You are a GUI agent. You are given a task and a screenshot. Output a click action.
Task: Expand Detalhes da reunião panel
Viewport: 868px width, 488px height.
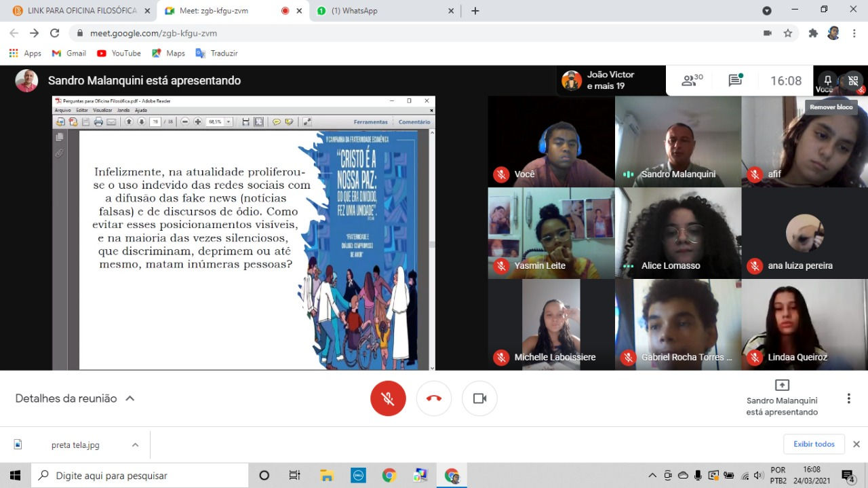(x=75, y=398)
